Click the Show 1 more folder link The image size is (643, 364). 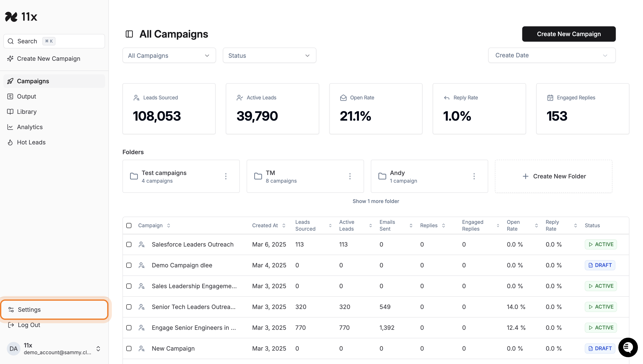[376, 201]
